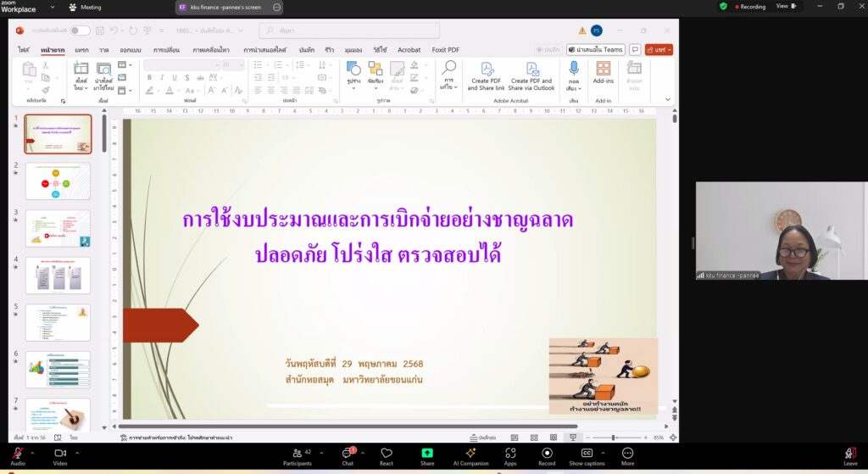Click the present in Teams button
The height and width of the screenshot is (474, 868).
[x=596, y=50]
